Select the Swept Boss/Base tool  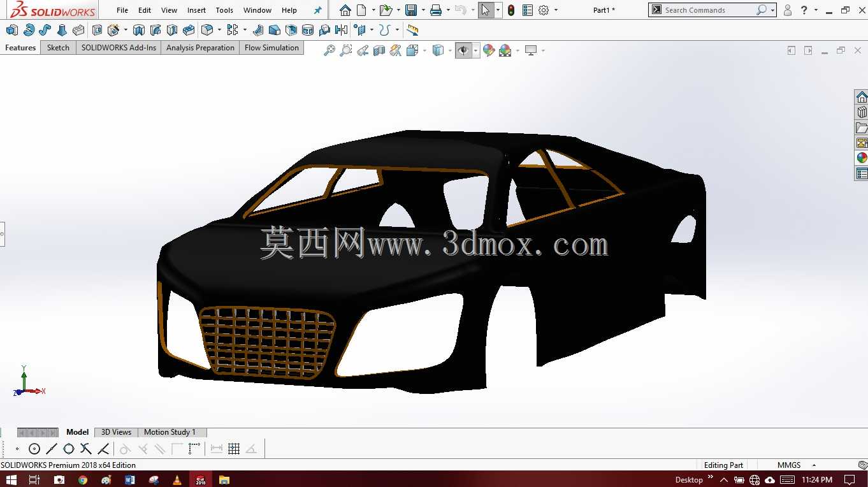coord(45,30)
